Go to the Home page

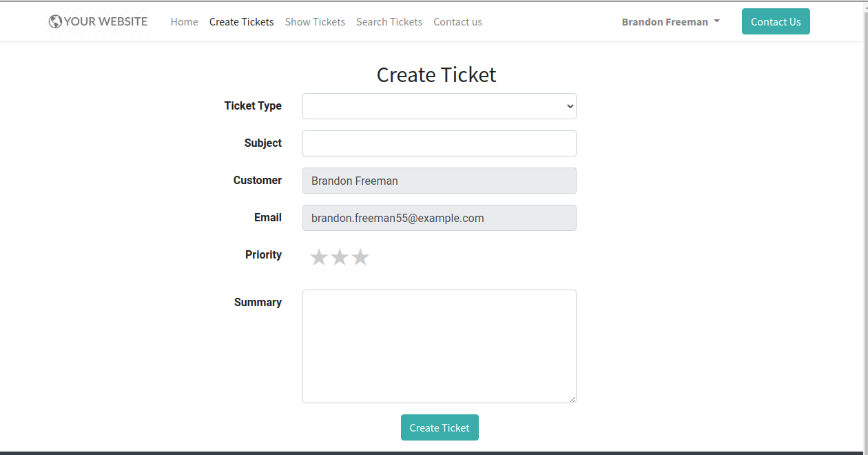click(185, 21)
